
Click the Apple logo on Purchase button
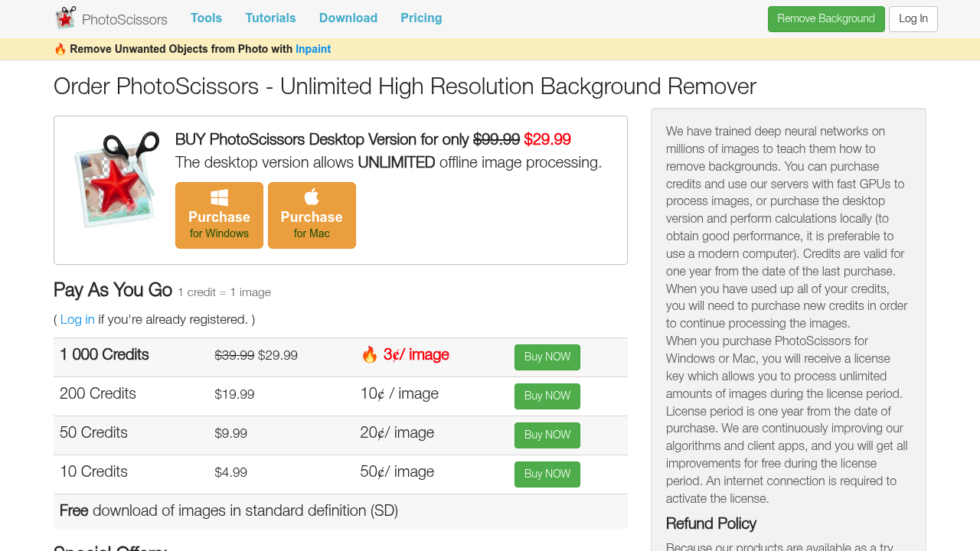tap(312, 197)
